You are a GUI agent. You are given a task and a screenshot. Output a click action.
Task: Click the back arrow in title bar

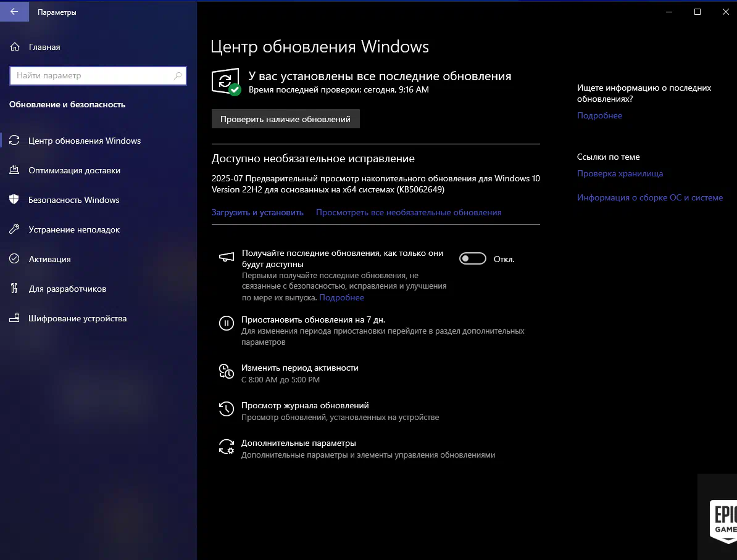[x=14, y=12]
